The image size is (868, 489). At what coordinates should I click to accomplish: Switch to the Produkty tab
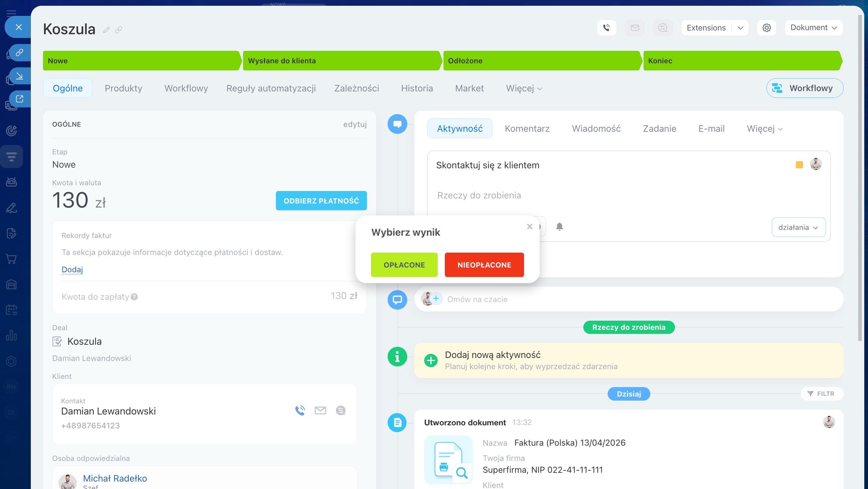click(x=124, y=88)
